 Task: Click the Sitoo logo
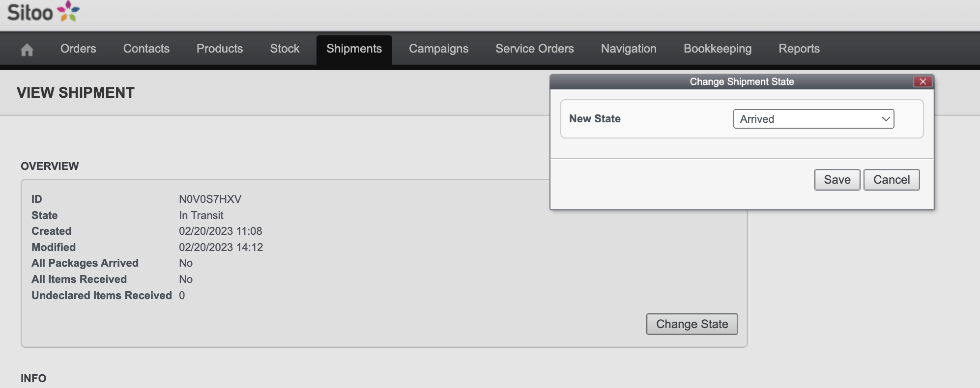pyautogui.click(x=43, y=12)
